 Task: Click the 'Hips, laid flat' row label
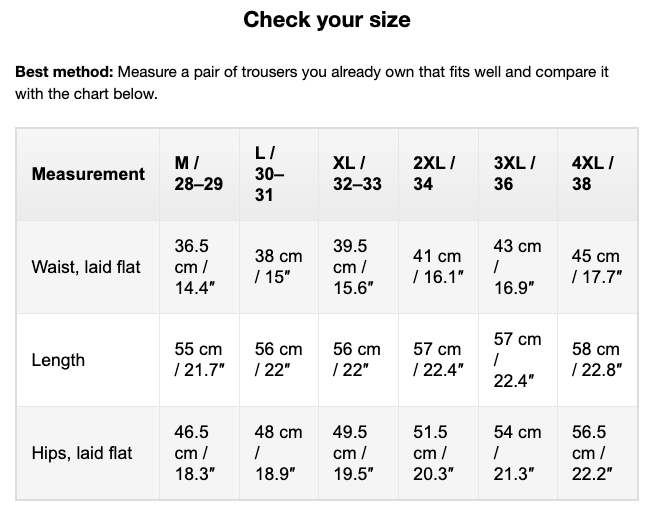[82, 453]
